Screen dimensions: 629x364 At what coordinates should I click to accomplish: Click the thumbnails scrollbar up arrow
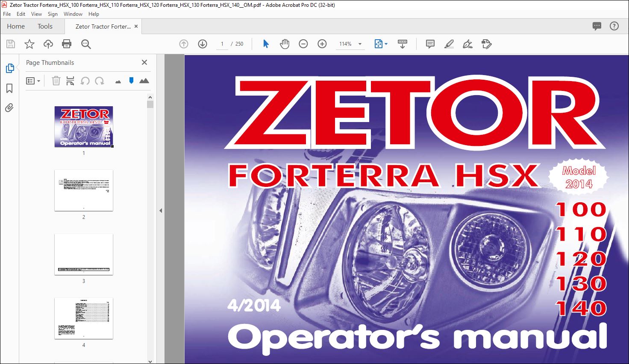coord(150,98)
